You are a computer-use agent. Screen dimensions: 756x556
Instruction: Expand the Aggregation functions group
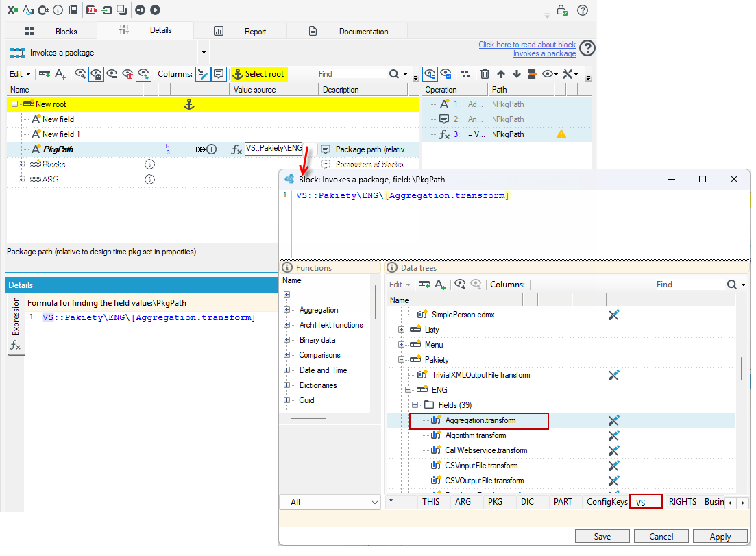pyautogui.click(x=287, y=310)
